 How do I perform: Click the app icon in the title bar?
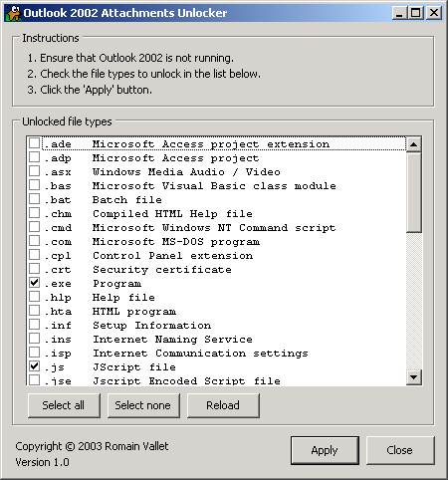click(14, 13)
